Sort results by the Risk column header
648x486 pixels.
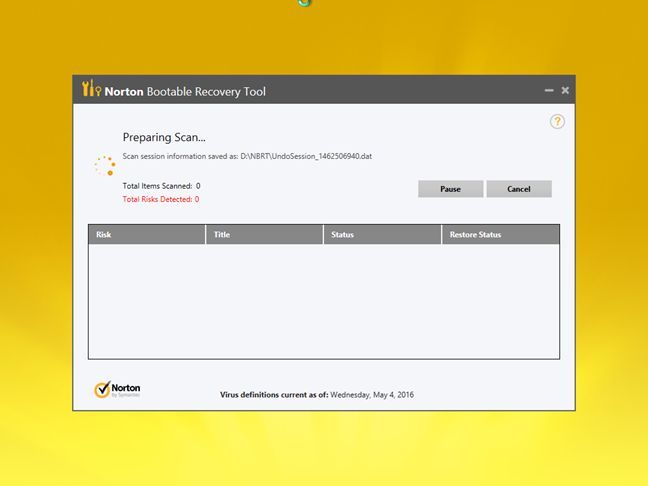147,235
